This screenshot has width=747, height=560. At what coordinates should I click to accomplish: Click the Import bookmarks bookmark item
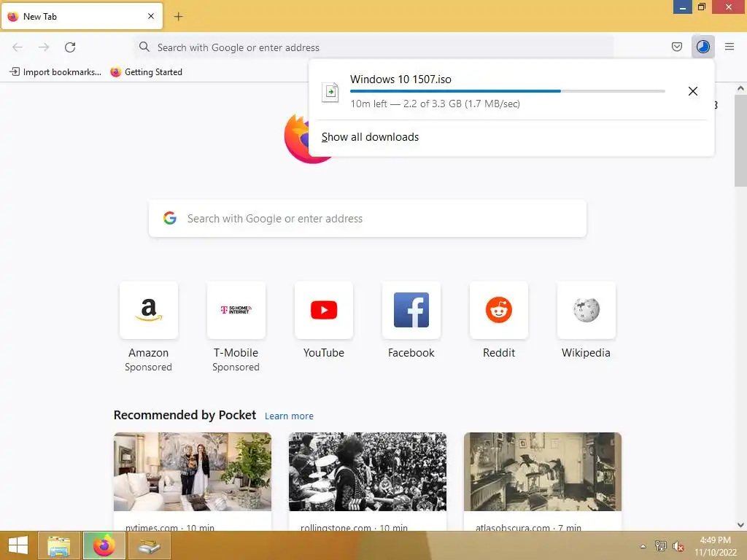(55, 72)
